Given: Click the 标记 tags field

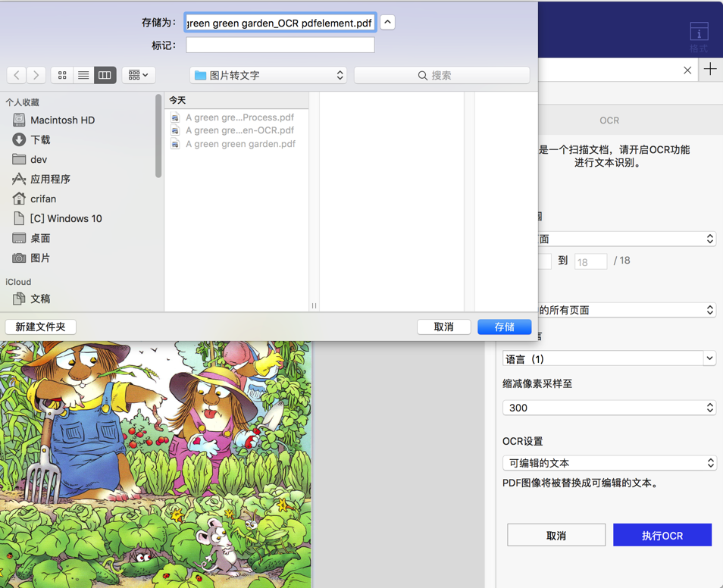Looking at the screenshot, I should [280, 45].
